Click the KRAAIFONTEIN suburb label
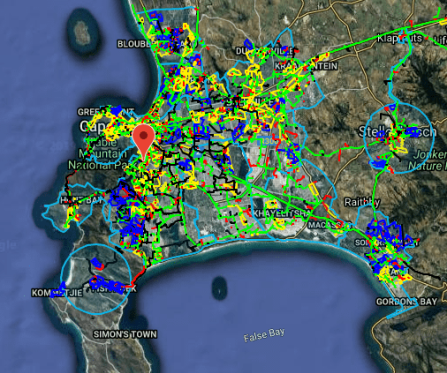The width and height of the screenshot is (447, 373). coord(306,66)
